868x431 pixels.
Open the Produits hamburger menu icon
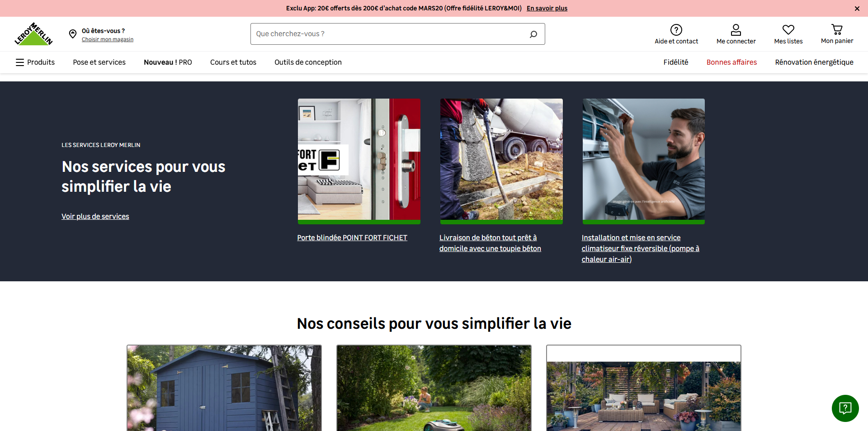[20, 62]
